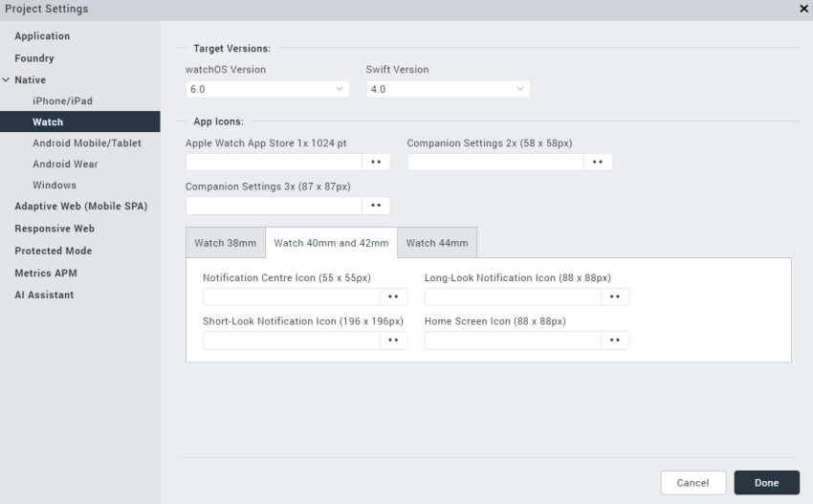Browse for Notification Centre Icon file

point(393,296)
